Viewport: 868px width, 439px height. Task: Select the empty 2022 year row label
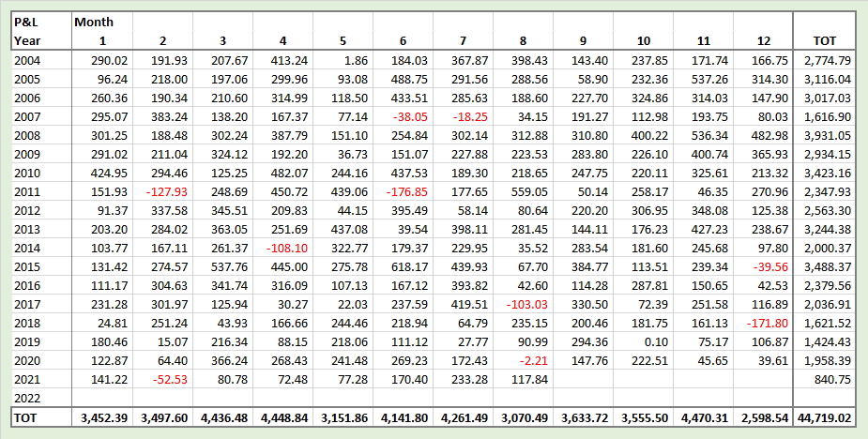[x=28, y=396]
